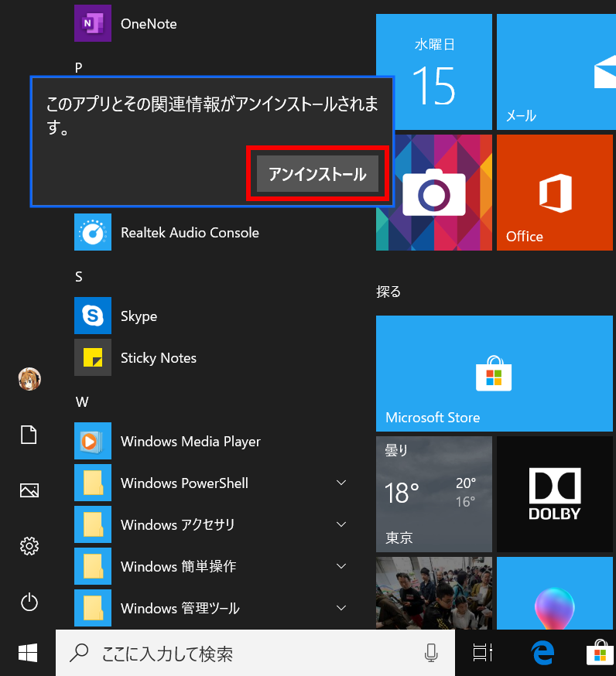Launch Realtek Audio Console icon
616x676 pixels.
tap(93, 232)
